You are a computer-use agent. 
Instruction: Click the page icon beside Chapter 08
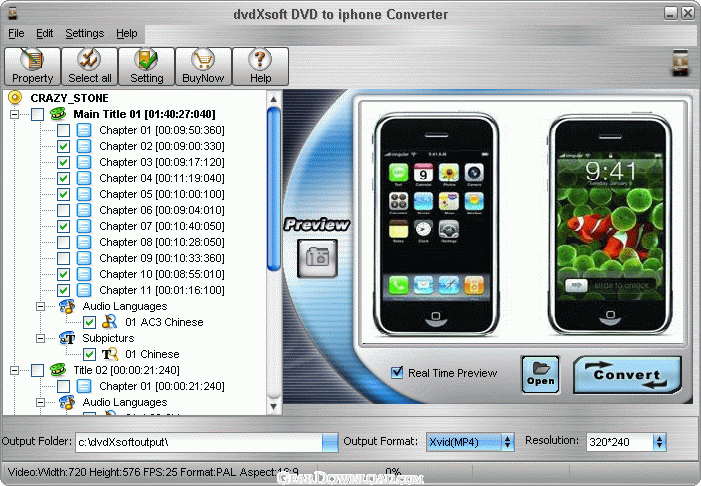[84, 242]
